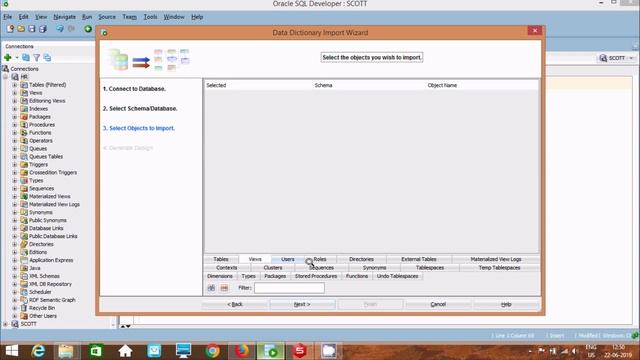Click step 2 Select Schema/Database
This screenshot has height=360, width=640.
pos(140,109)
